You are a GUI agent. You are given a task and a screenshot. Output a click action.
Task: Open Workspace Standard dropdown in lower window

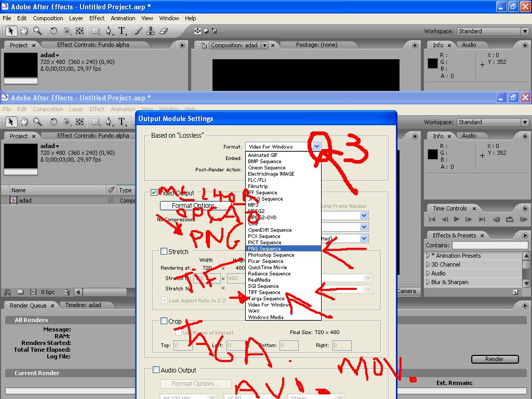pyautogui.click(x=493, y=122)
